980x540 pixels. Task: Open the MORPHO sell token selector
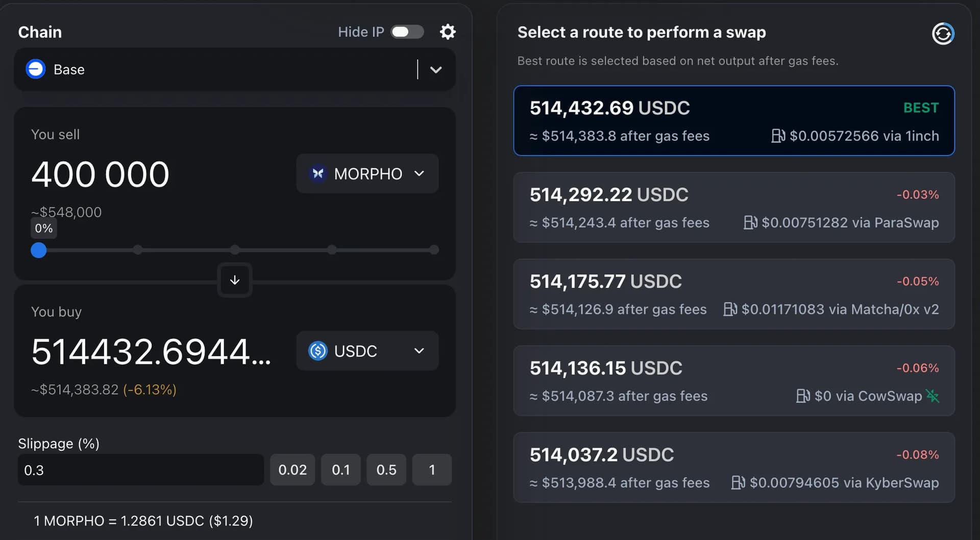[x=367, y=174]
